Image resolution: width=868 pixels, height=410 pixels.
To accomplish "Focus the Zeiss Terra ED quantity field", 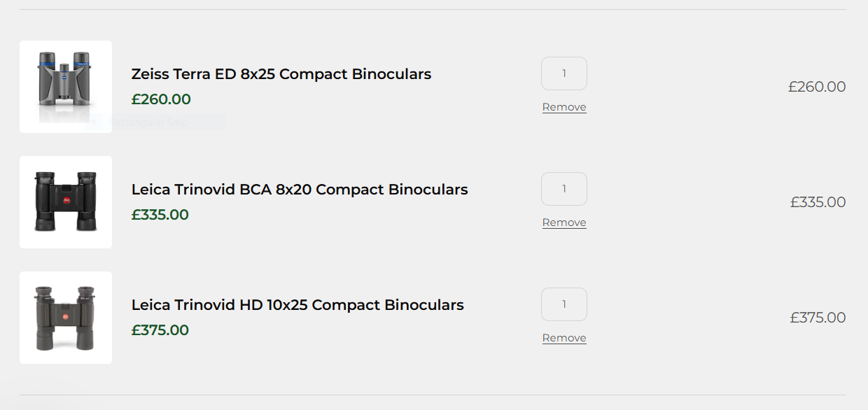I will click(x=563, y=73).
